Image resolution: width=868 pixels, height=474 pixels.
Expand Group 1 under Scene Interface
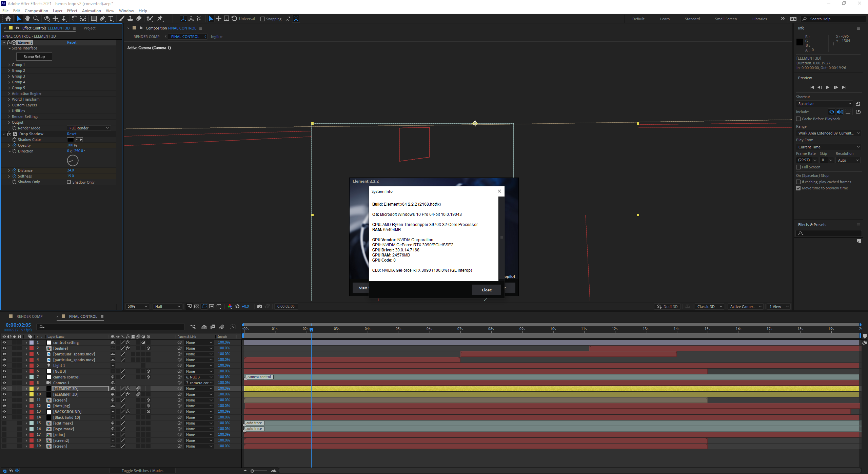8,64
